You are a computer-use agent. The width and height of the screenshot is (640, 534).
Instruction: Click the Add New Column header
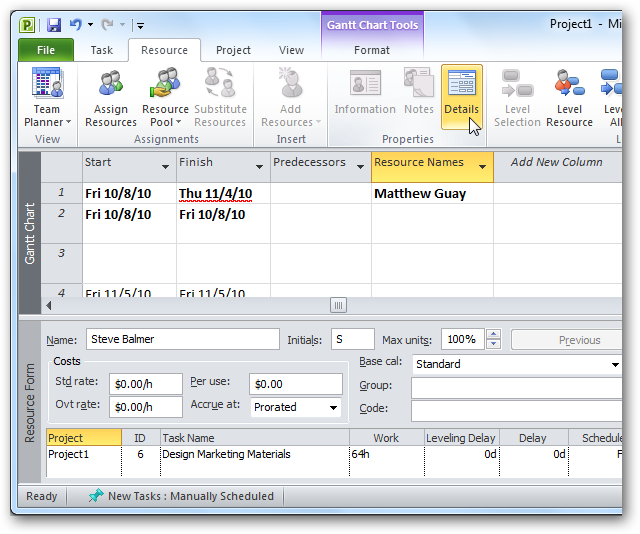(557, 162)
